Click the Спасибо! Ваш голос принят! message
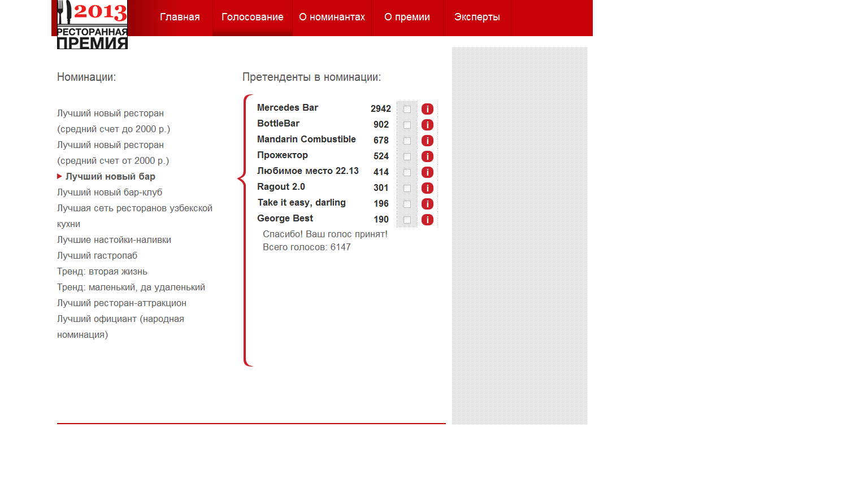The height and width of the screenshot is (488, 868). point(325,234)
